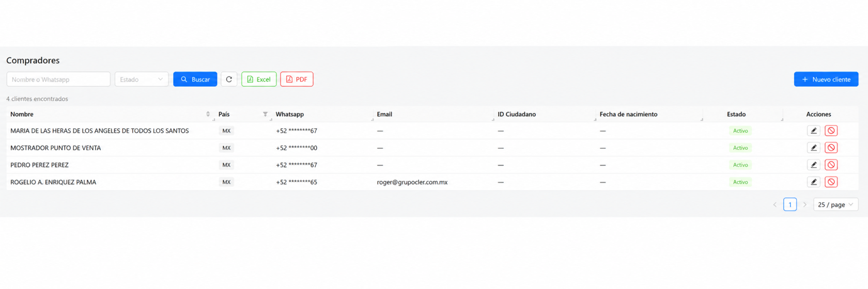Image resolution: width=868 pixels, height=289 pixels.
Task: Click Activo tag in PEDRO PEREZ row
Action: pos(740,165)
